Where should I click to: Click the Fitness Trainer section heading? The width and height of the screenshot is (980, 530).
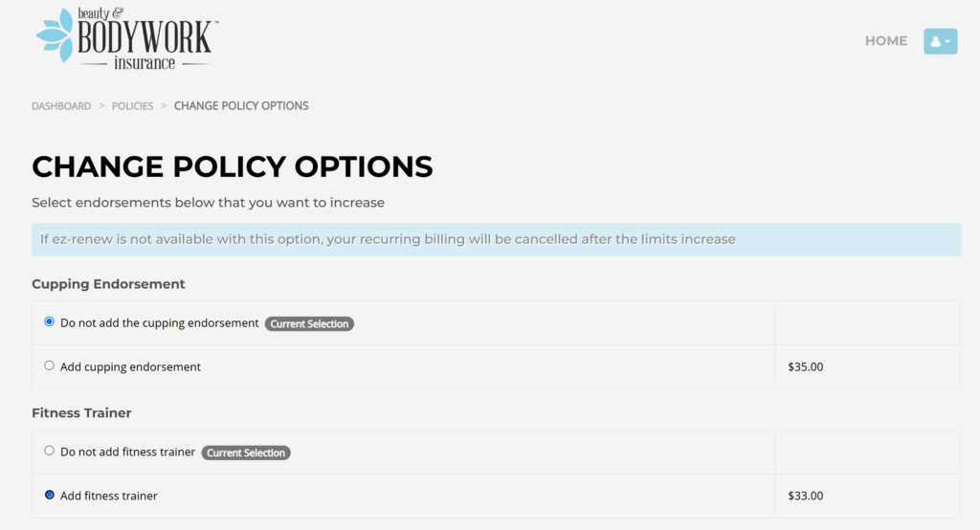[81, 413]
